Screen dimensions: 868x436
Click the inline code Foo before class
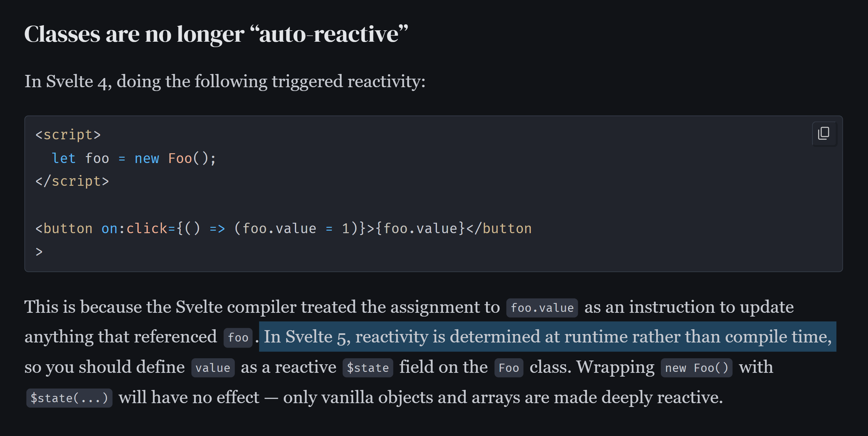click(508, 368)
